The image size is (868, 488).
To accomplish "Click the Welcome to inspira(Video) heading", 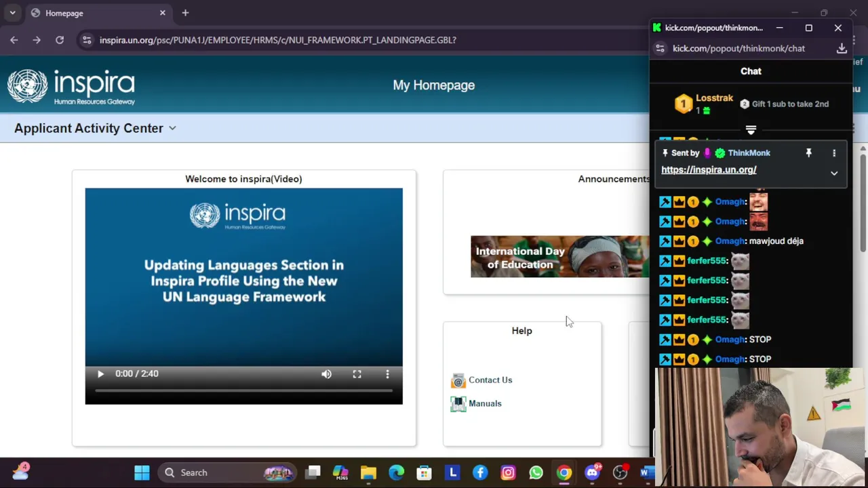I will point(243,179).
